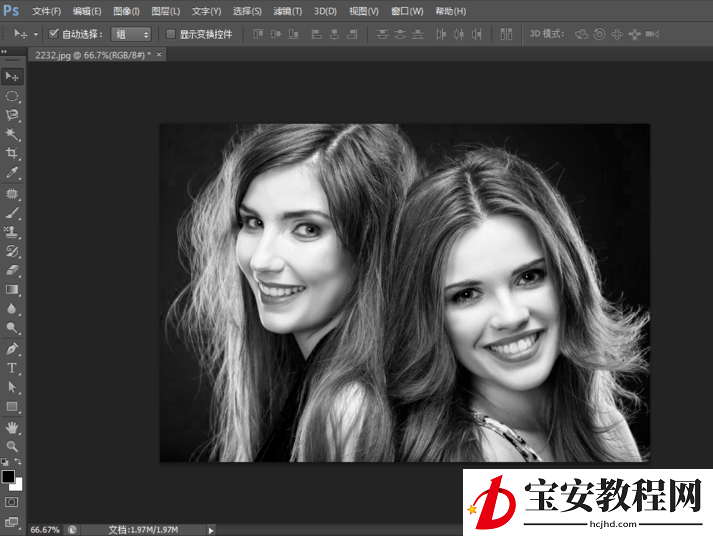Click the status bar export preview icon
713x536 pixels.
(x=72, y=530)
